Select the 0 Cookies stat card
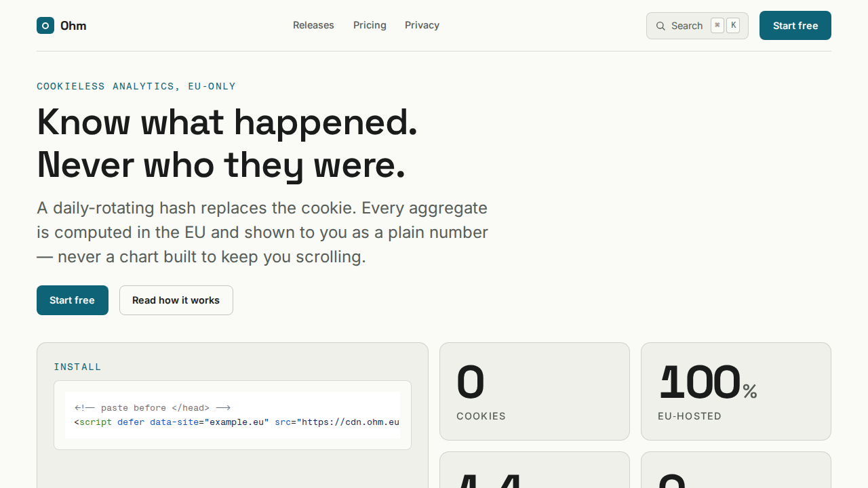This screenshot has width=868, height=488. coord(534,391)
